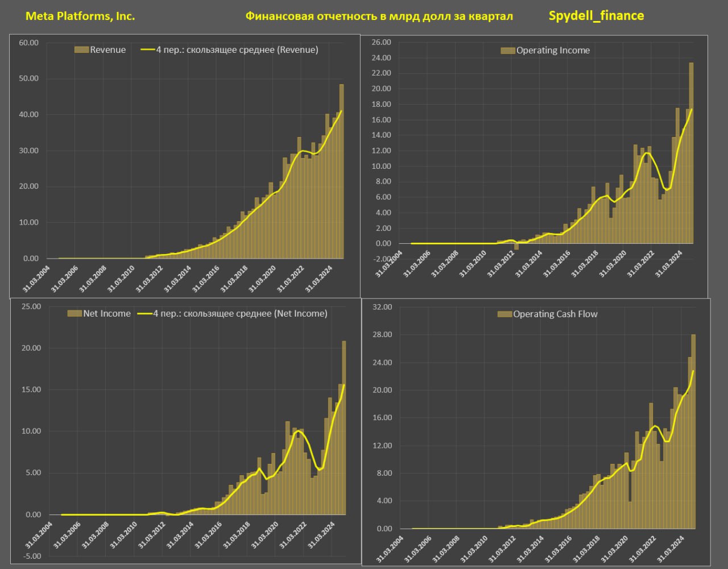This screenshot has height=569, width=728.
Task: Select yellow moving-average line marker in Net Income legend
Action: click(145, 313)
